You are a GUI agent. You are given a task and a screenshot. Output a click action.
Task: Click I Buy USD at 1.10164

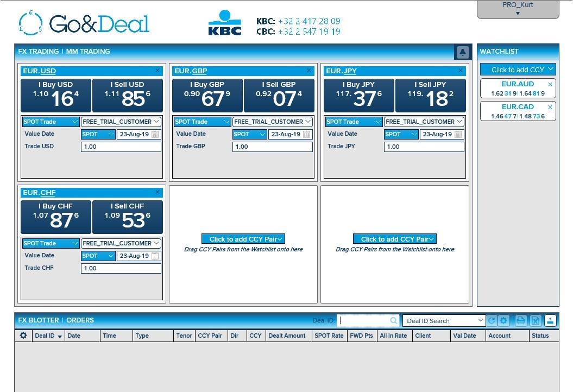tap(56, 96)
